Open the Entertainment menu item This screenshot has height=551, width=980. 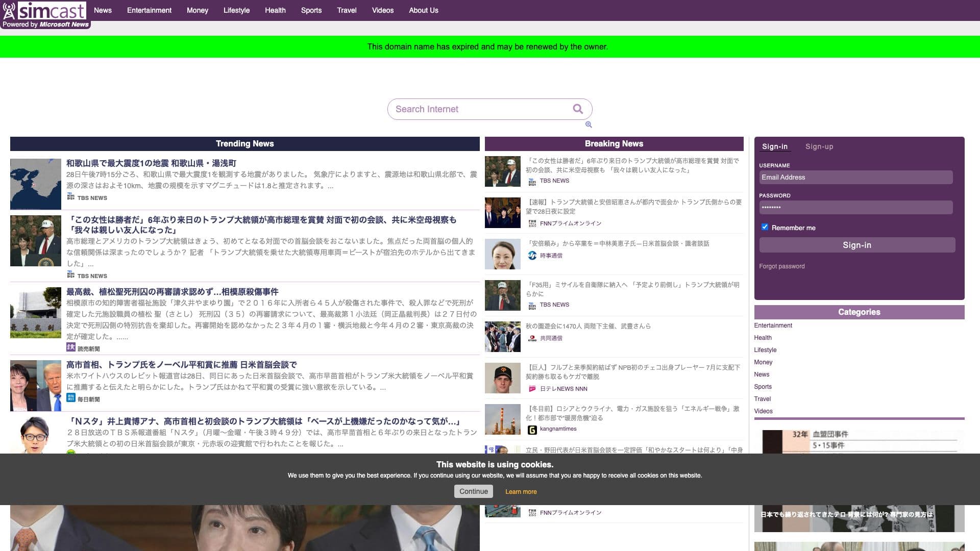[149, 10]
